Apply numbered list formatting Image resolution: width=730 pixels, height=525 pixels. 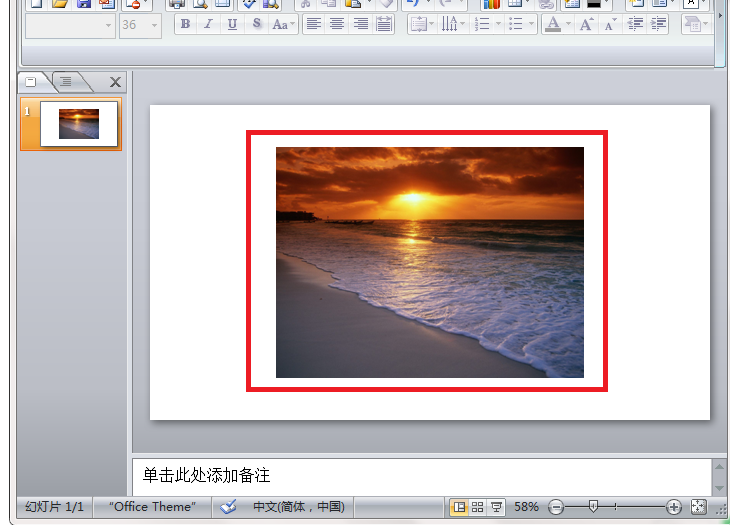pyautogui.click(x=482, y=24)
